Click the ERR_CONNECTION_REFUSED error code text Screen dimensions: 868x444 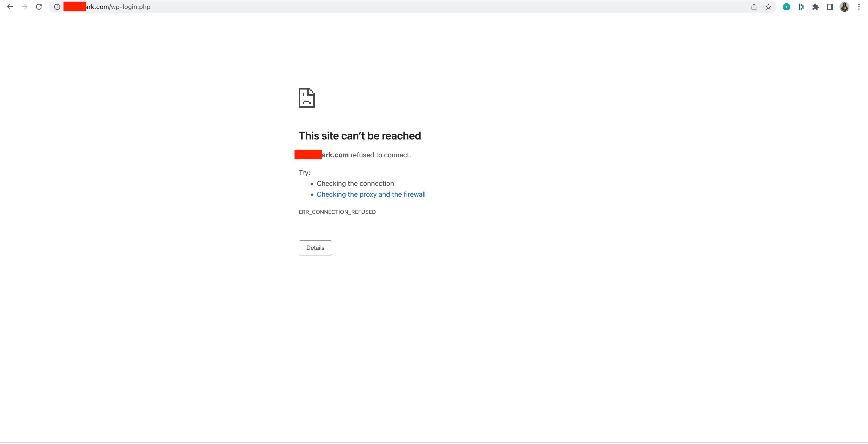pos(337,212)
